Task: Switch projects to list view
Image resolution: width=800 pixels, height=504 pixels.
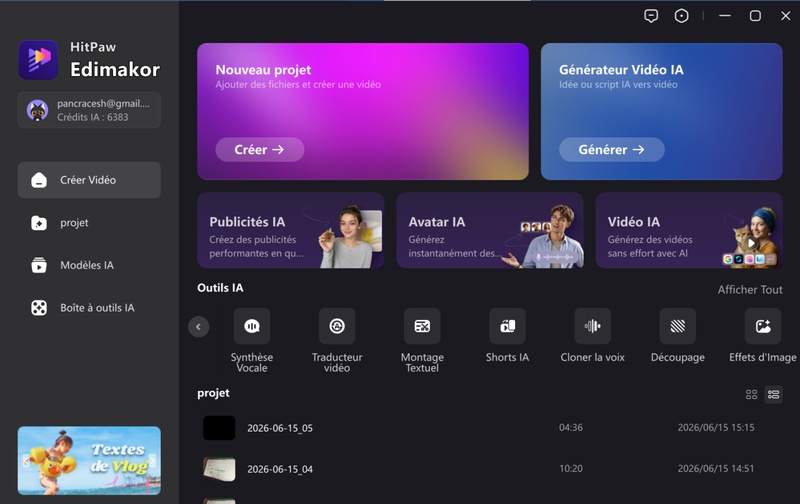Action: pos(773,394)
